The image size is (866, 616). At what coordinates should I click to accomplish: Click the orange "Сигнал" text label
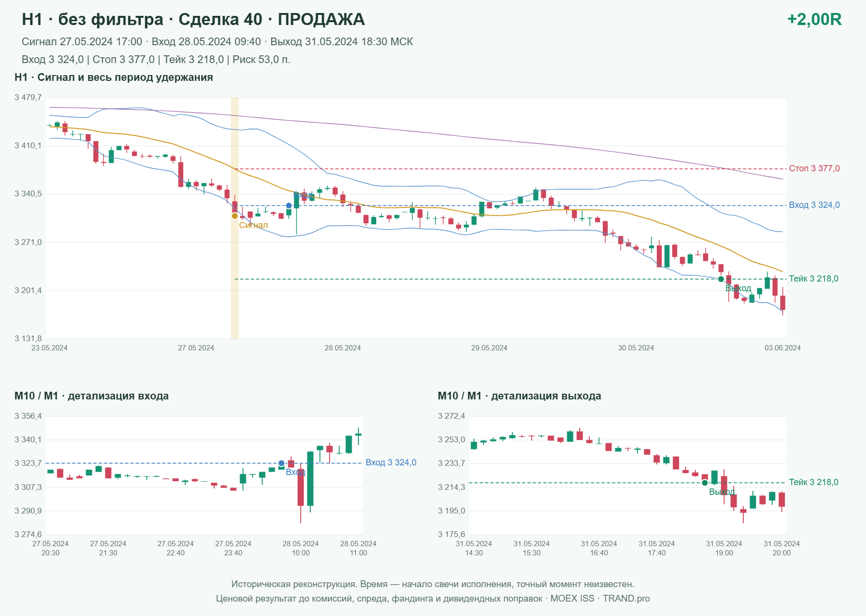(254, 225)
